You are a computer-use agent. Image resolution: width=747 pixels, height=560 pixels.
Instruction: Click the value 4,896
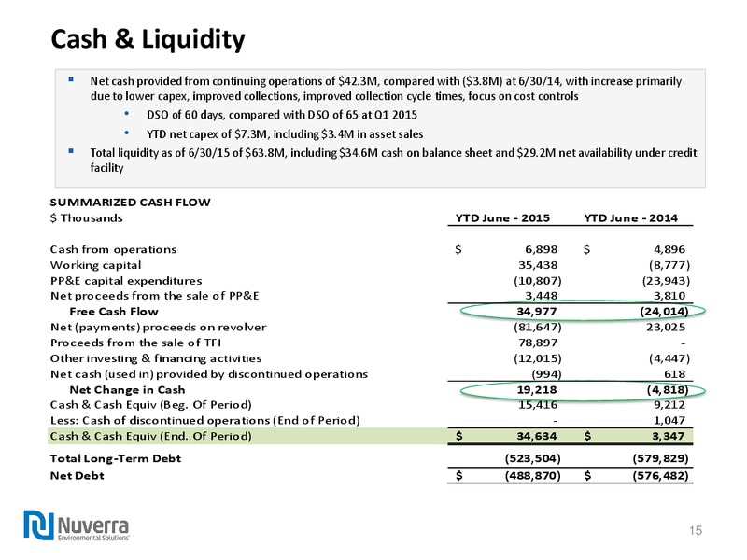[669, 249]
